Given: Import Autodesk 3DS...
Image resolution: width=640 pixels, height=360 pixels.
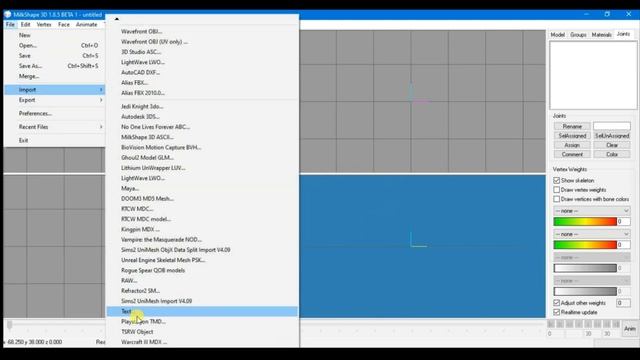Looking at the screenshot, I should click(x=202, y=117).
